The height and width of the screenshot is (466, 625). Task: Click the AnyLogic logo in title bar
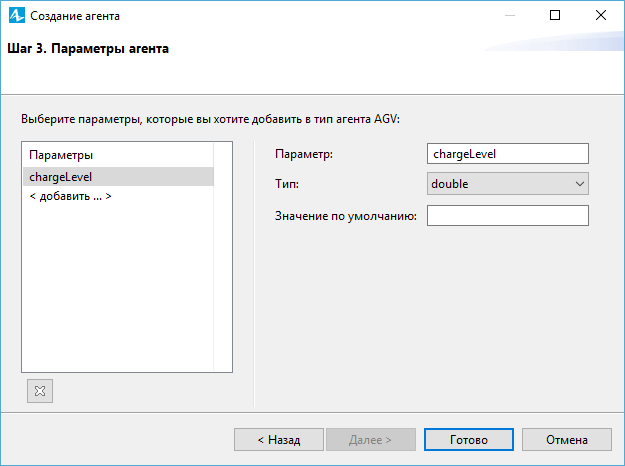(x=17, y=16)
